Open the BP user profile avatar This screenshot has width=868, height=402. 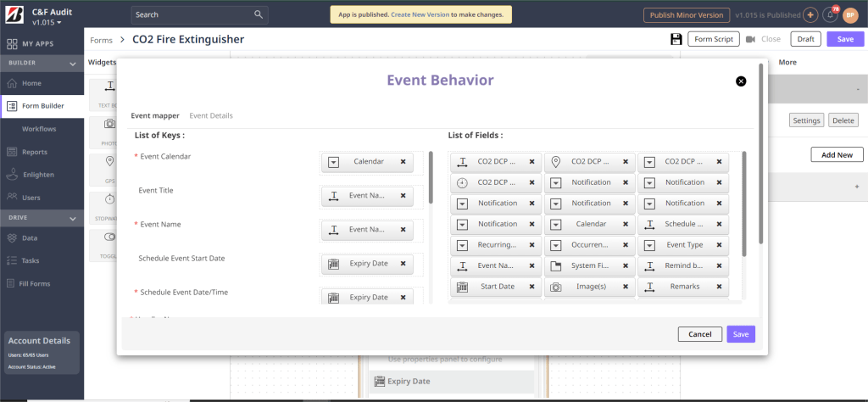[x=849, y=15]
